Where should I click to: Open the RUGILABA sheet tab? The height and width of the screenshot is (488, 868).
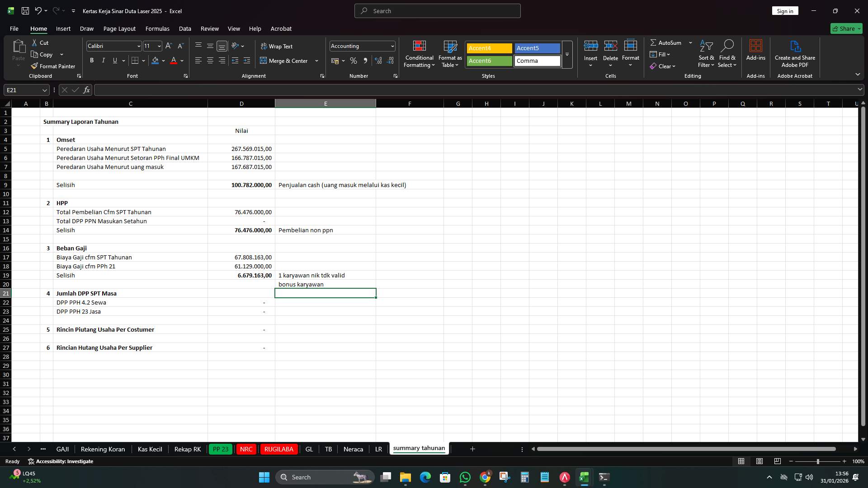point(278,449)
